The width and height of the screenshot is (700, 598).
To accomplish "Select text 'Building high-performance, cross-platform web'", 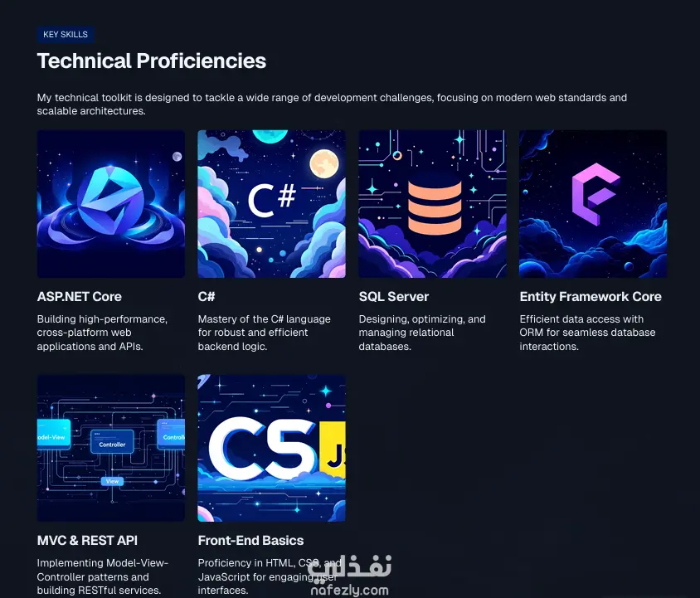I will (102, 326).
